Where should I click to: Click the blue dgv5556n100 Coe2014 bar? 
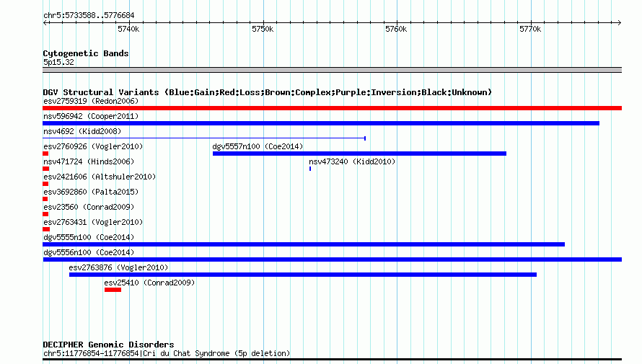tap(332, 259)
